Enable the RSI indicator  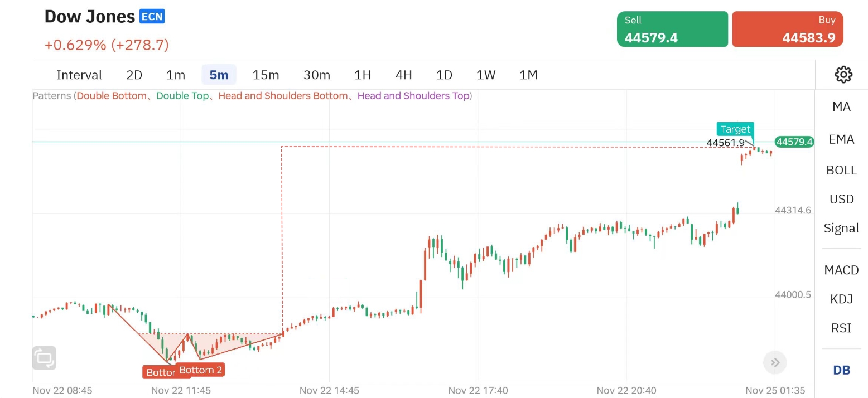(x=841, y=328)
